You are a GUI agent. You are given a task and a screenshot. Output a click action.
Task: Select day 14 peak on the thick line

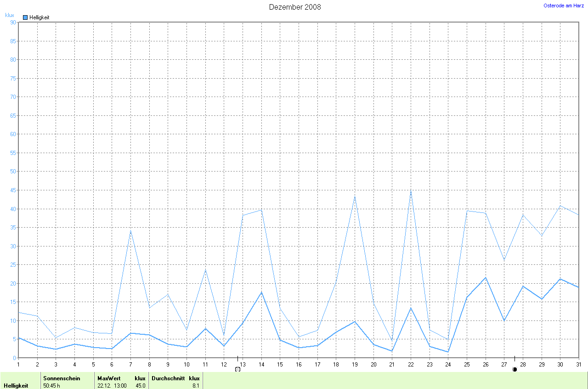coord(261,292)
